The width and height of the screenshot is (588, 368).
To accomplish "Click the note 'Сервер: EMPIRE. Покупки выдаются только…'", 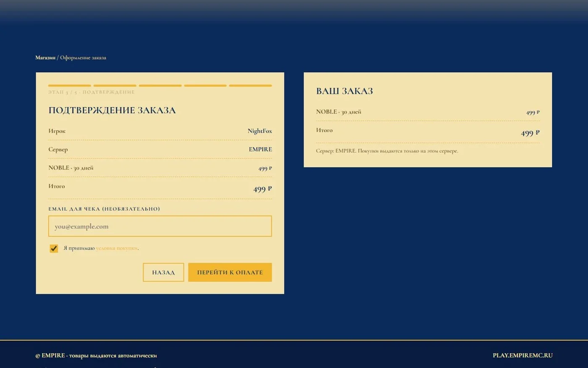I will [x=387, y=151].
